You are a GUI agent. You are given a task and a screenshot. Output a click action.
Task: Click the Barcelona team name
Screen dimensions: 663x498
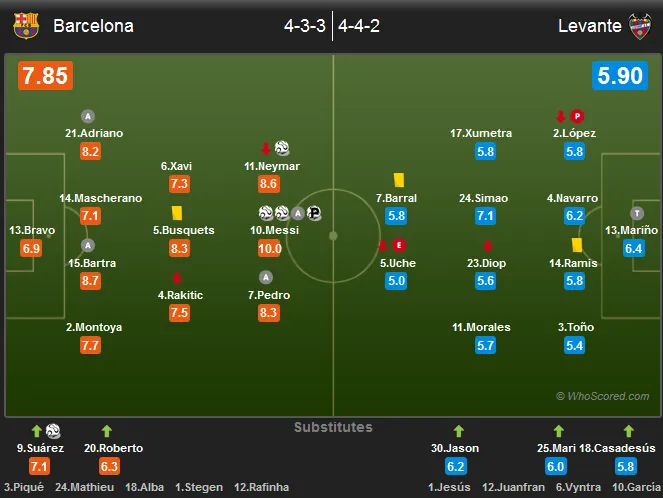(93, 26)
